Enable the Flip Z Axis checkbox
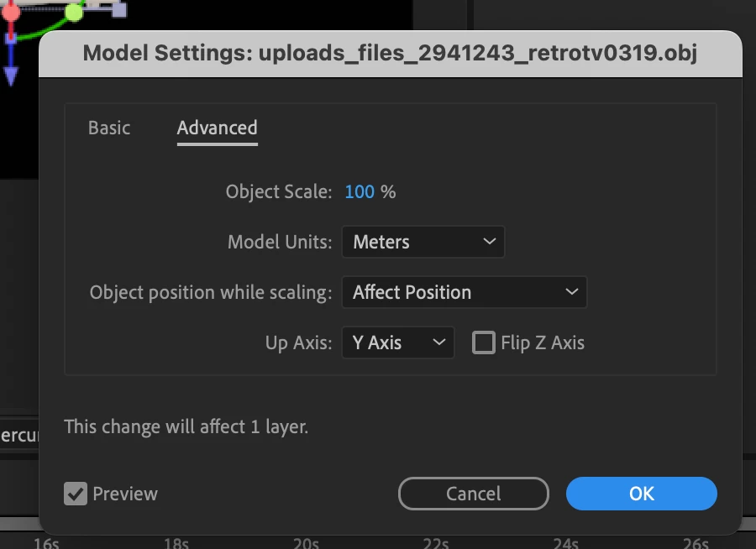Image resolution: width=756 pixels, height=549 pixels. [483, 342]
